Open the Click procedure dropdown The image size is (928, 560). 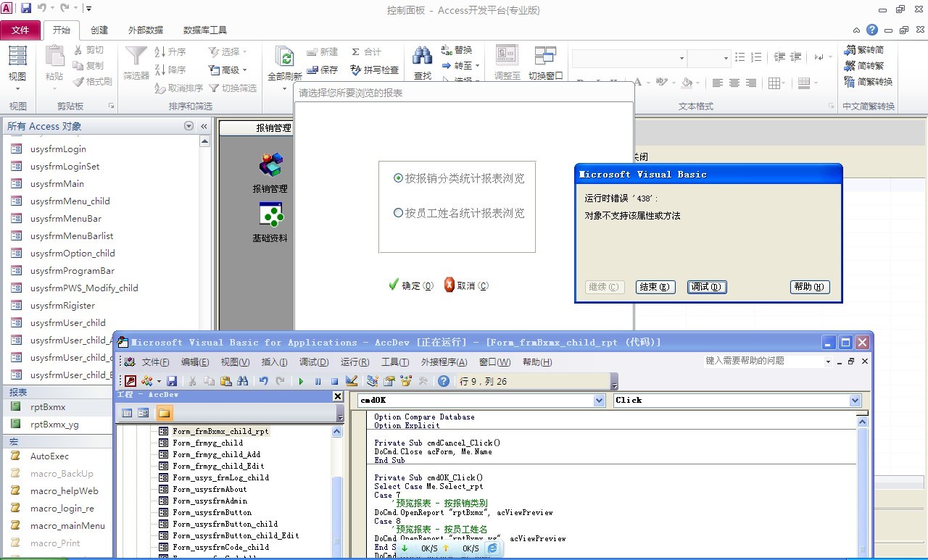click(855, 400)
